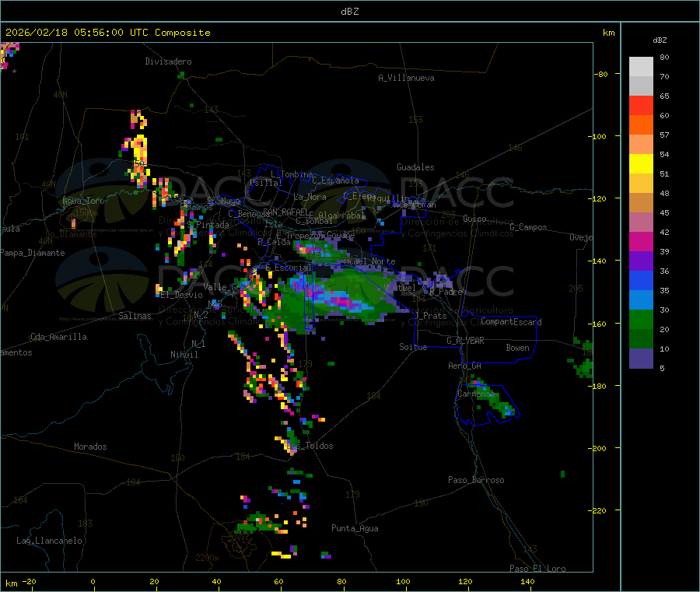Click the Morados label
Viewport: 700px width, 592px height.
[90, 447]
